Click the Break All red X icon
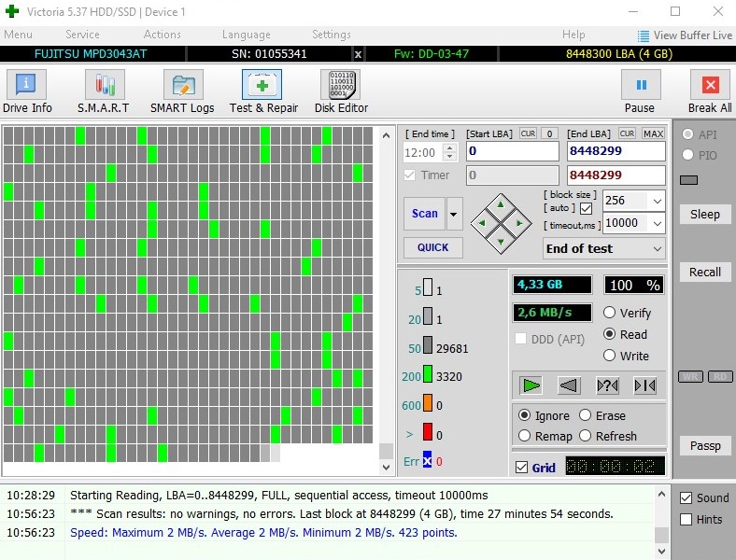Image resolution: width=736 pixels, height=560 pixels. (710, 85)
